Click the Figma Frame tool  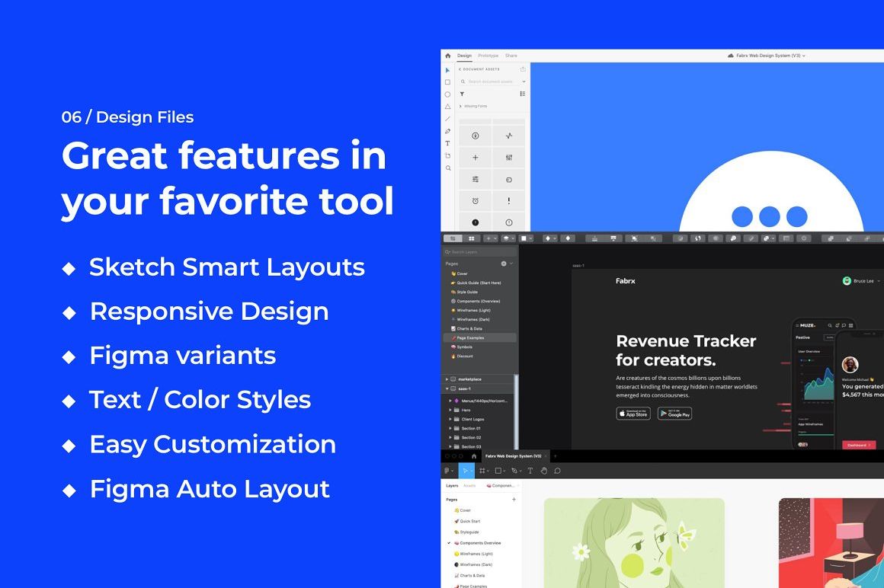pyautogui.click(x=482, y=471)
